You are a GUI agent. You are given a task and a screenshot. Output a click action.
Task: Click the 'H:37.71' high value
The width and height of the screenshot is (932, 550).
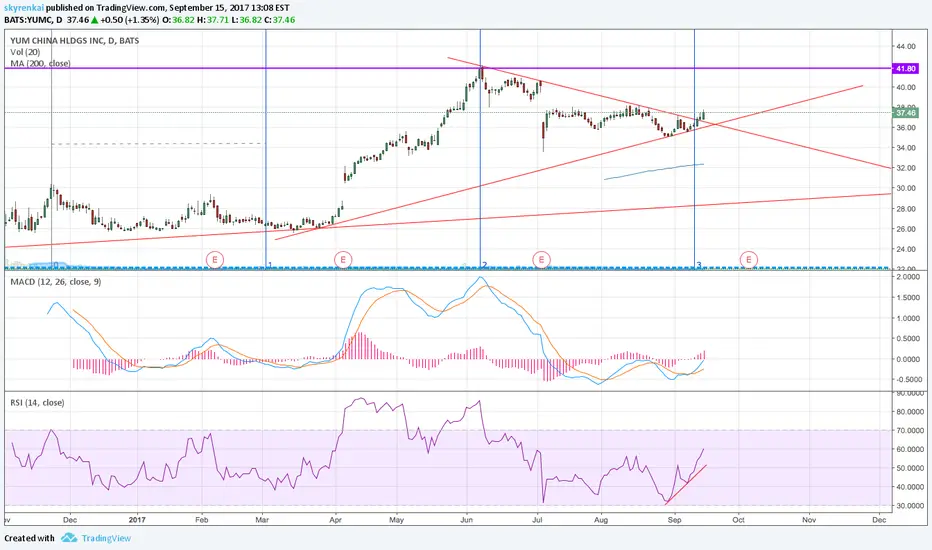213,20
